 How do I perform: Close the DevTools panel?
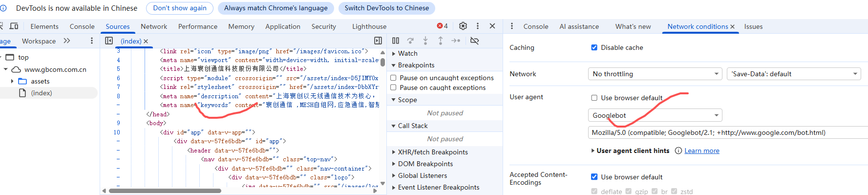click(492, 26)
